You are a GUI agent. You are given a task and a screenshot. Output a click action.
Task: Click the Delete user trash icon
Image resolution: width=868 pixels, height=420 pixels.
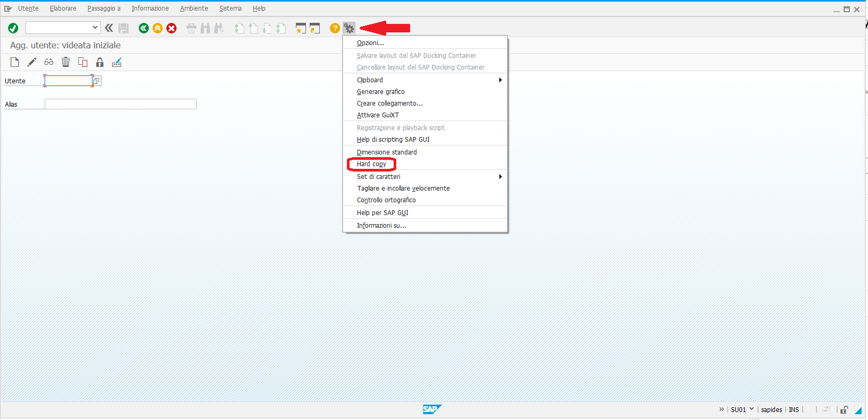[x=66, y=62]
